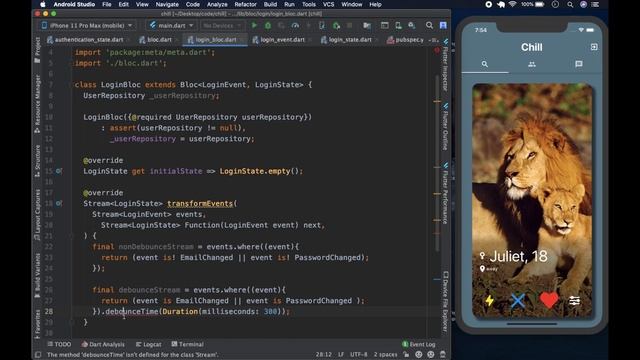Click the Flutter hot reload lightning icon
640x360 pixels.
pyautogui.click(x=309, y=25)
